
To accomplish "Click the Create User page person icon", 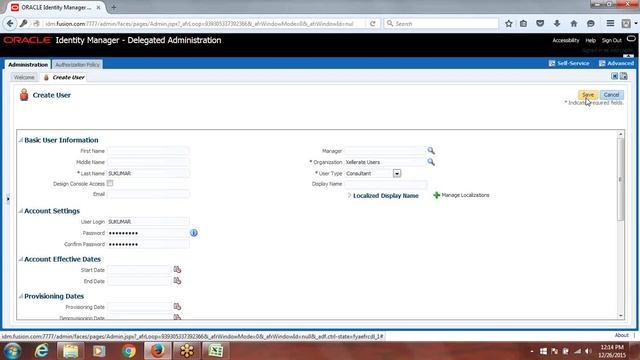I will tap(24, 95).
